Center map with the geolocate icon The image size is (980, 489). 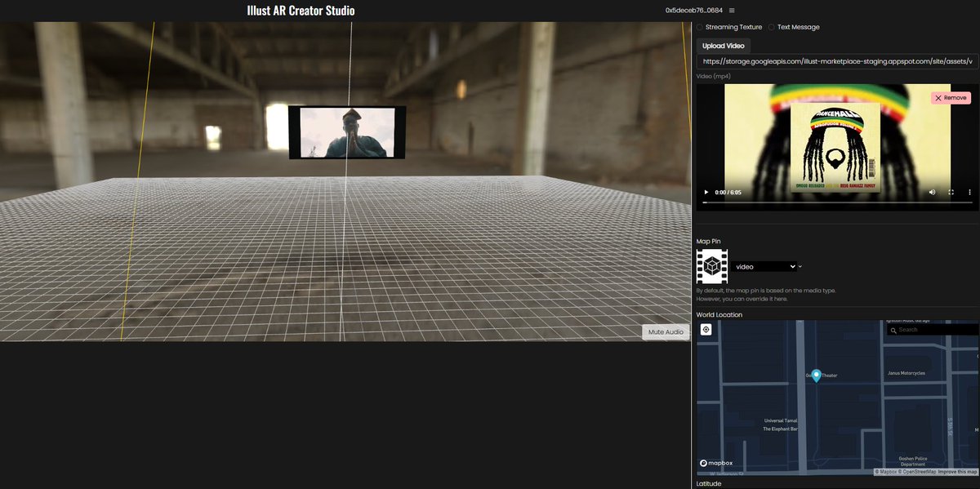point(706,330)
